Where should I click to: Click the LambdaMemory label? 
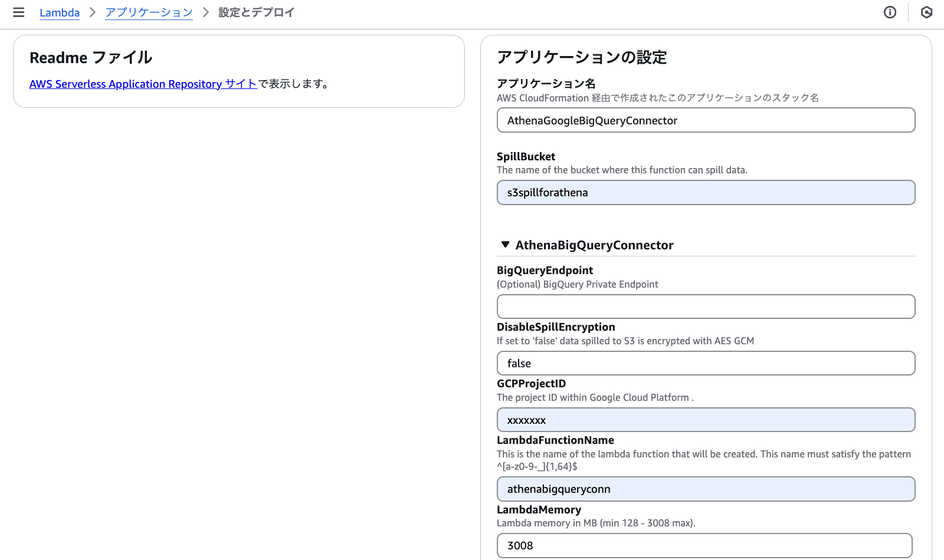539,509
